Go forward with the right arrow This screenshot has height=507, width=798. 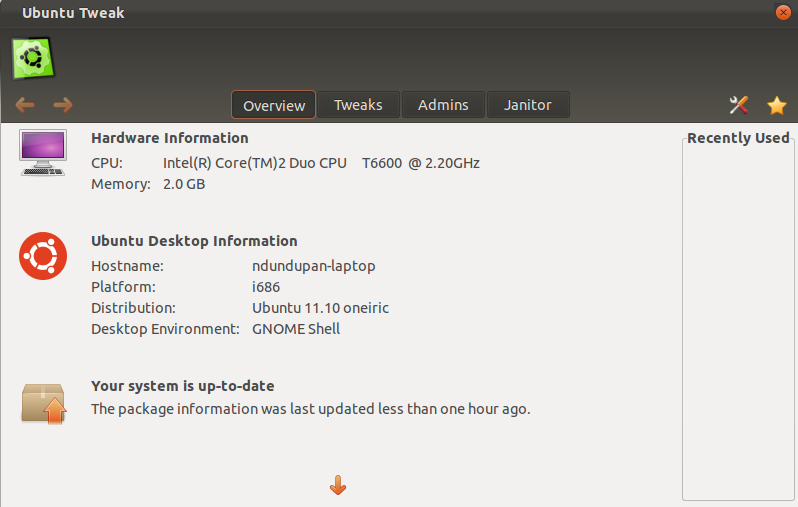coord(63,105)
